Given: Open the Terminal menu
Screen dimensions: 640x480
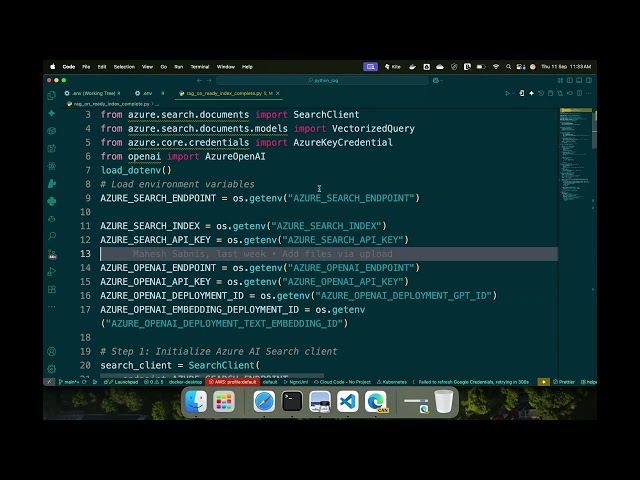Looking at the screenshot, I should click(200, 67).
